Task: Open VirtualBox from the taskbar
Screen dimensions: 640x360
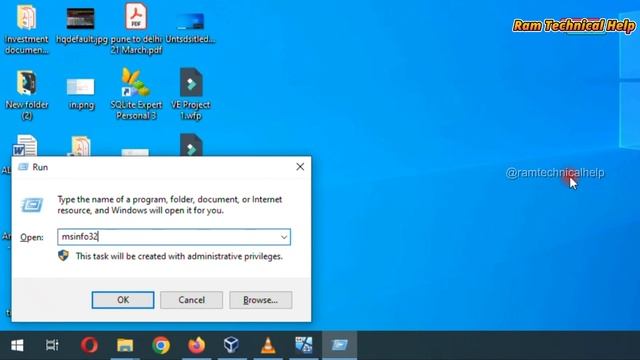Action: (x=231, y=346)
